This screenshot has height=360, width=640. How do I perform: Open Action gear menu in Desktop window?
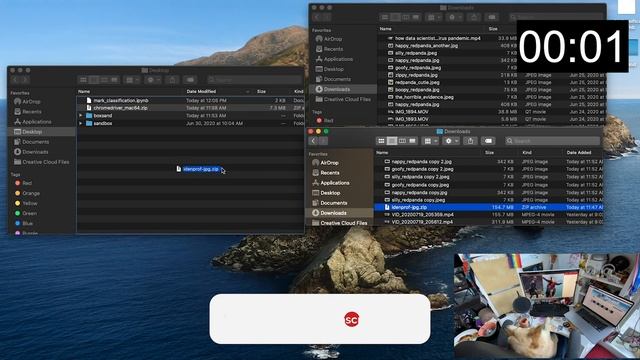click(153, 80)
